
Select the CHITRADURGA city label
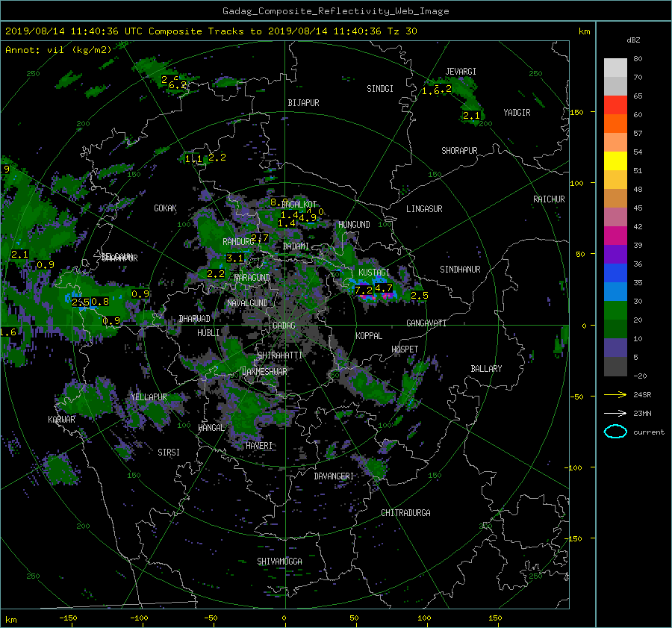click(405, 513)
